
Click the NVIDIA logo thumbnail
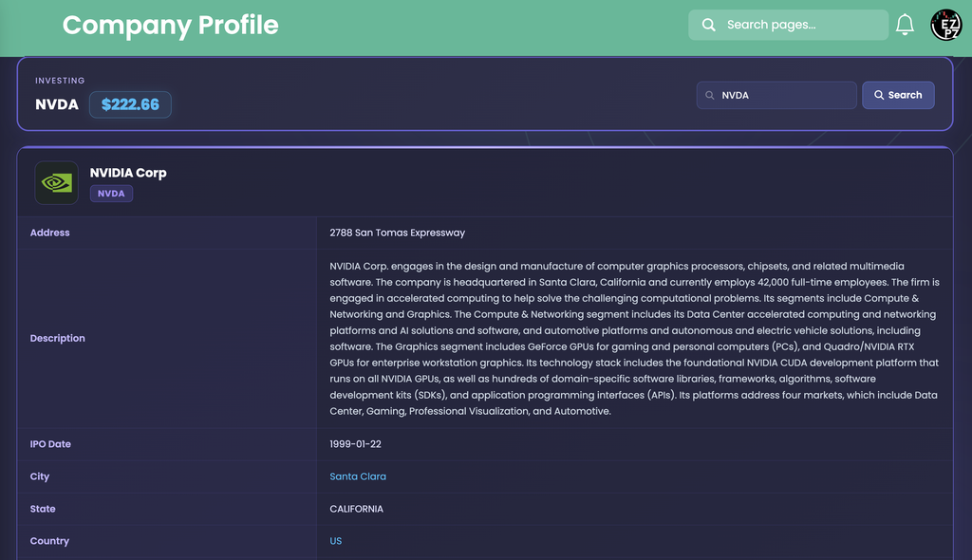pyautogui.click(x=56, y=183)
